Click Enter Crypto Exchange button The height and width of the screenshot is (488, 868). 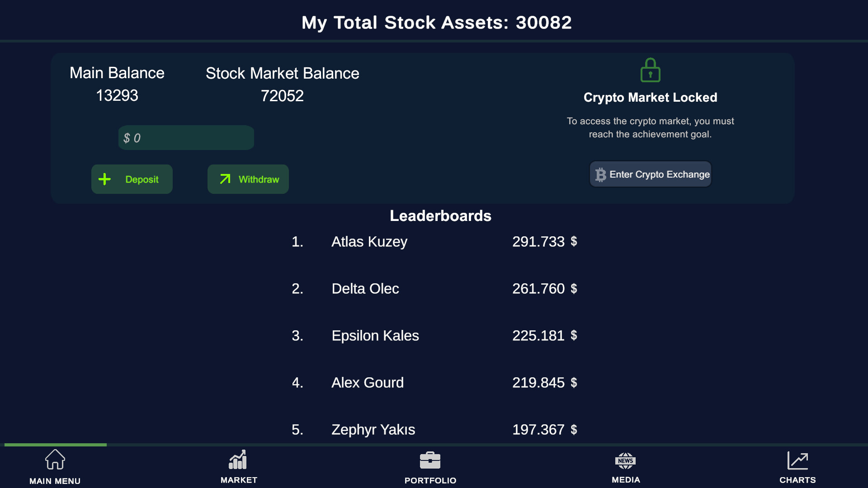tap(650, 174)
